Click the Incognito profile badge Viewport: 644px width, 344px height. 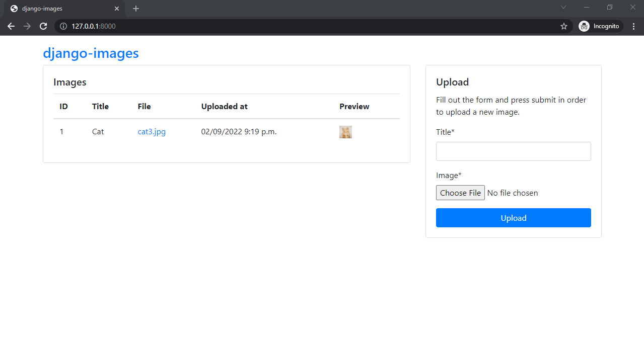point(599,26)
